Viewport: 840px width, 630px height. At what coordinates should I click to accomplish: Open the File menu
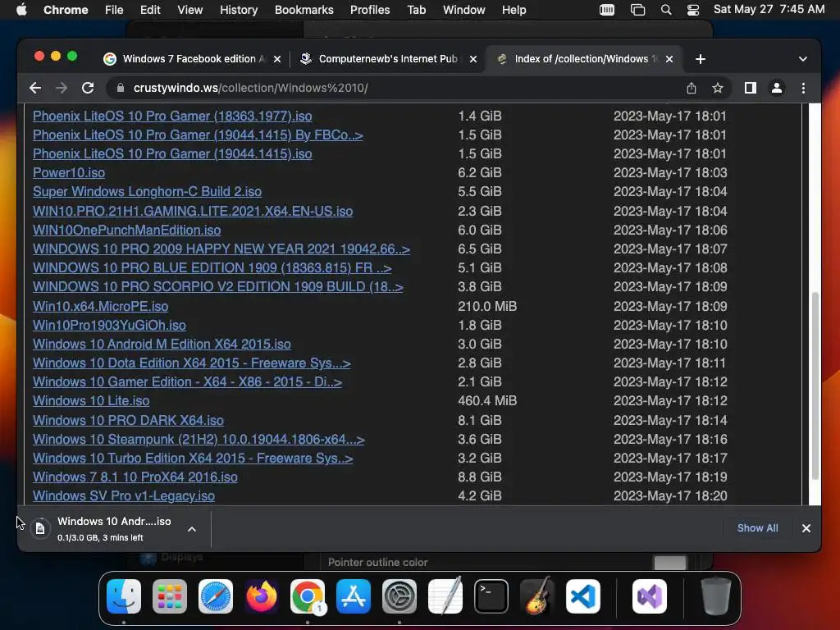point(114,10)
